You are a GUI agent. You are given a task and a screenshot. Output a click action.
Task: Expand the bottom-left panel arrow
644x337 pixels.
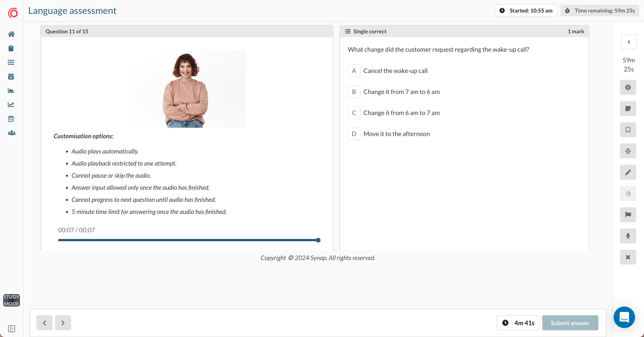click(x=11, y=329)
